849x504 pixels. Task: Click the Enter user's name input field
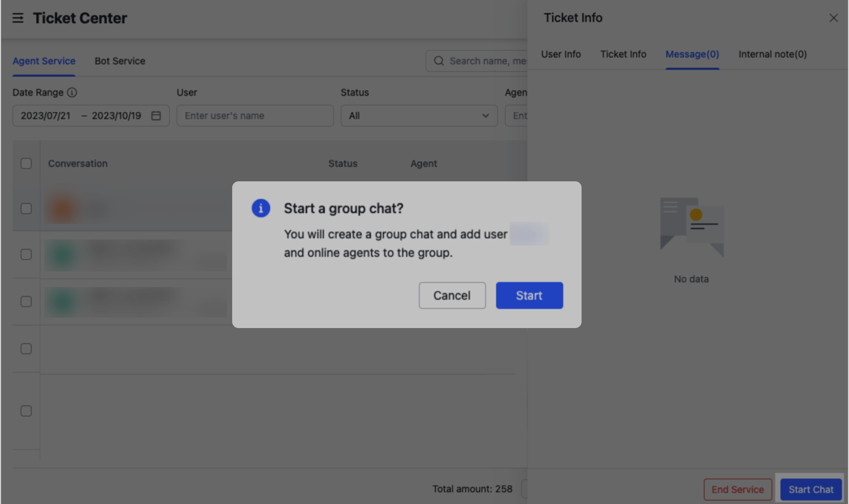[x=255, y=116]
